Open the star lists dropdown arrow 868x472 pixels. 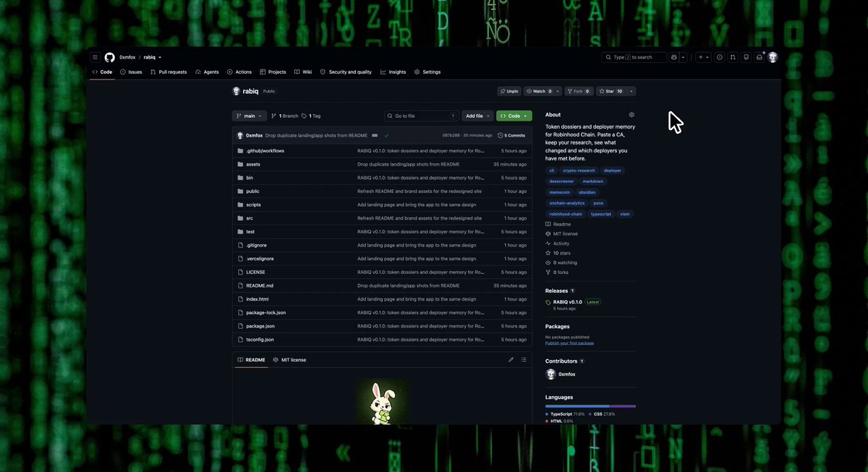click(x=631, y=91)
